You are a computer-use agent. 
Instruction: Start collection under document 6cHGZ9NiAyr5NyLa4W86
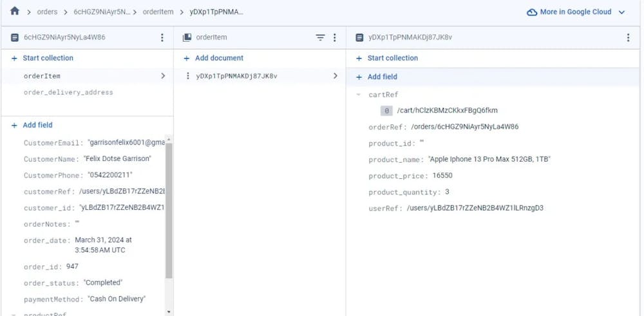click(x=48, y=58)
